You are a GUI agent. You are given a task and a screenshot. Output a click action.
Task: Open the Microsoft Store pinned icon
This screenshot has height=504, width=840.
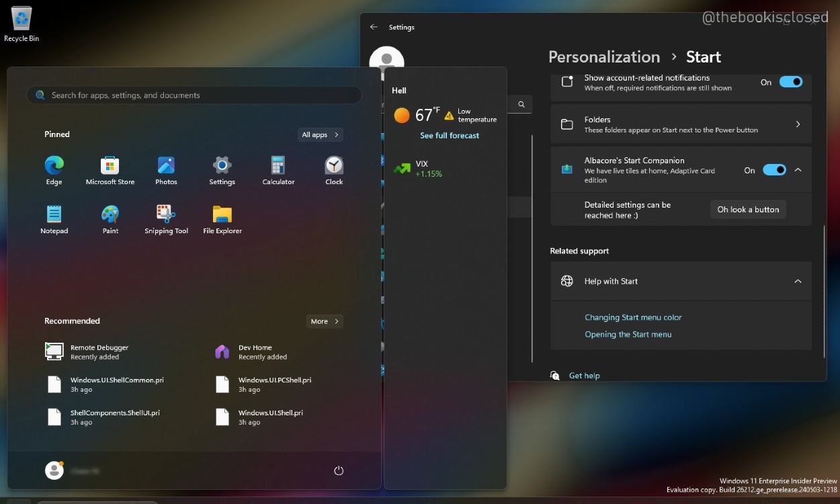[110, 169]
